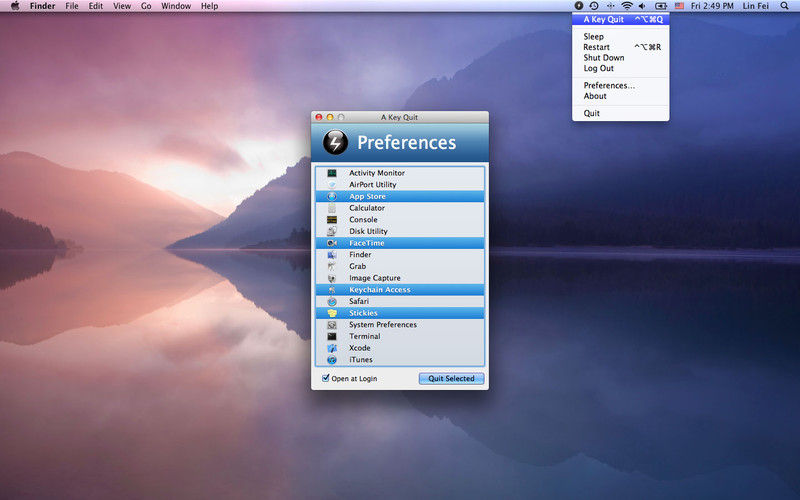Viewport: 800px width, 500px height.
Task: Open the File menu
Action: [x=72, y=6]
